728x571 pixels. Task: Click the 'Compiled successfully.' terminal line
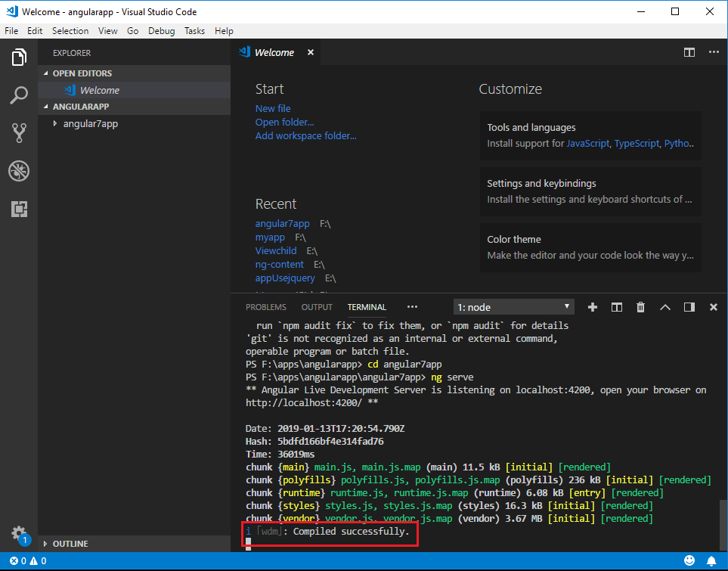pos(352,531)
